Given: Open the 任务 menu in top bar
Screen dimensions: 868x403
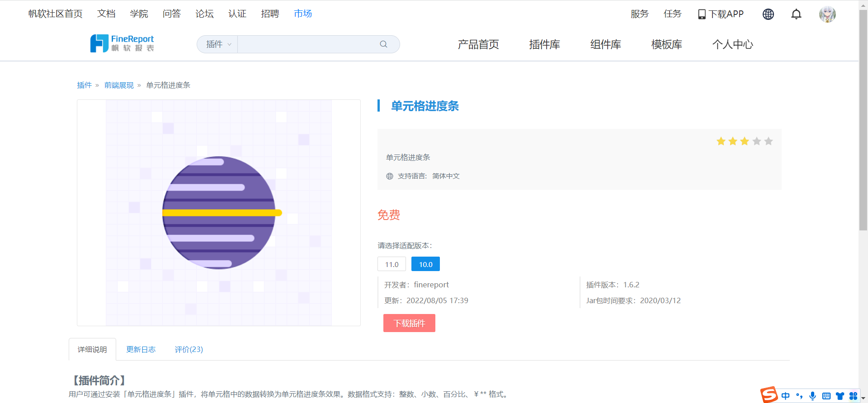Looking at the screenshot, I should 672,14.
